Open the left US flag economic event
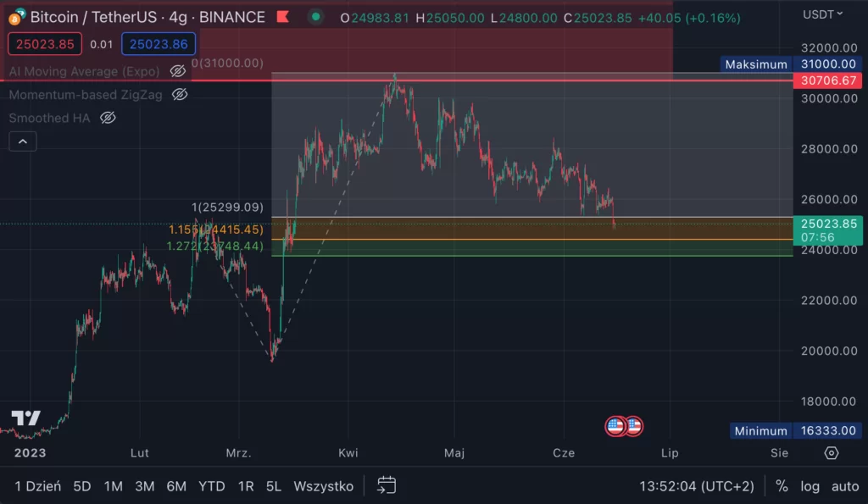 pyautogui.click(x=616, y=426)
